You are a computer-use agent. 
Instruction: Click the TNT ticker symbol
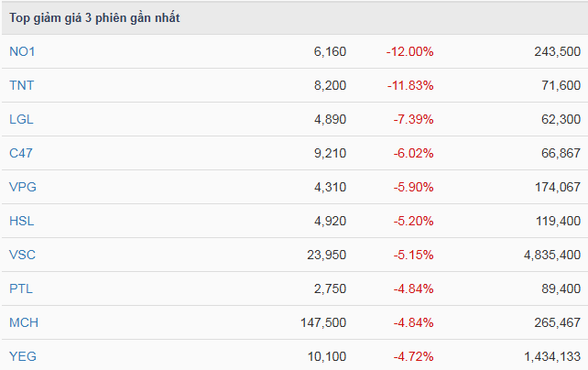[21, 85]
